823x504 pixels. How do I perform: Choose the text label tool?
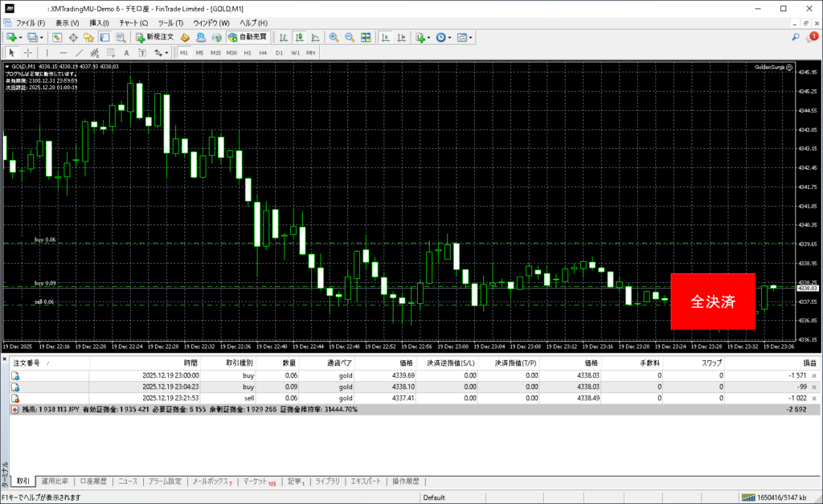pos(126,53)
